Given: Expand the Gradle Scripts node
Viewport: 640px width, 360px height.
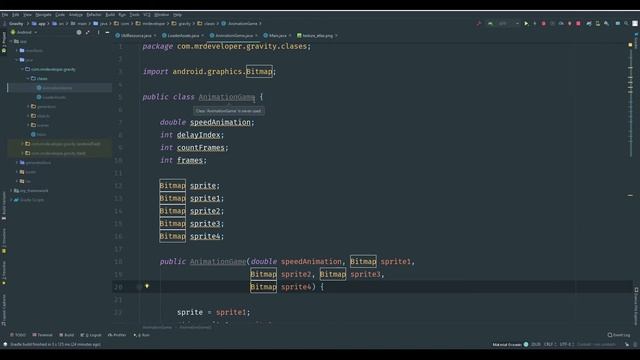Looking at the screenshot, I should [11, 200].
